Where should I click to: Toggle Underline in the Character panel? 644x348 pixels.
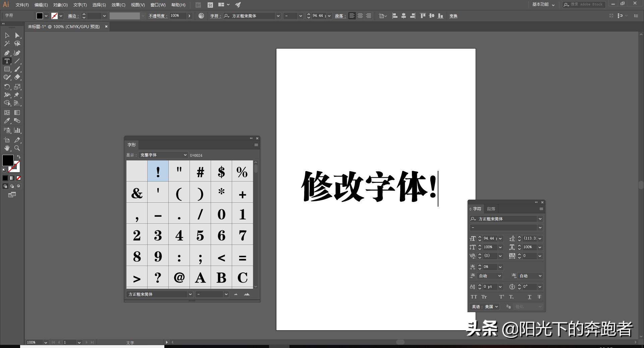coord(529,297)
